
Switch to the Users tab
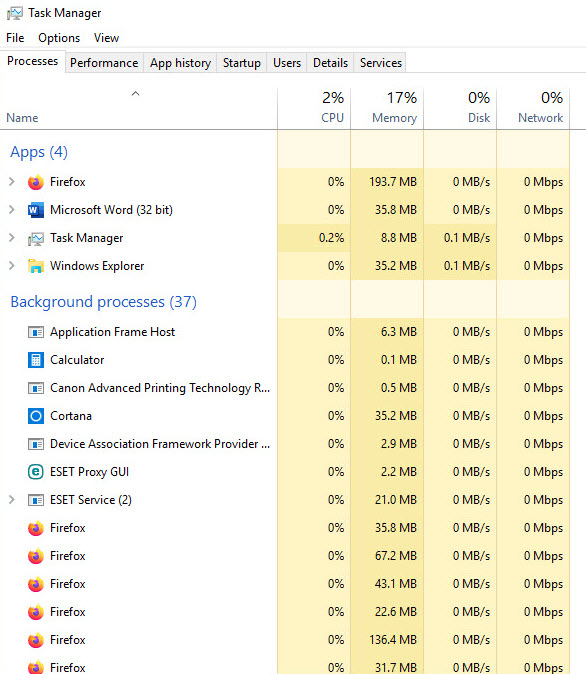[287, 63]
